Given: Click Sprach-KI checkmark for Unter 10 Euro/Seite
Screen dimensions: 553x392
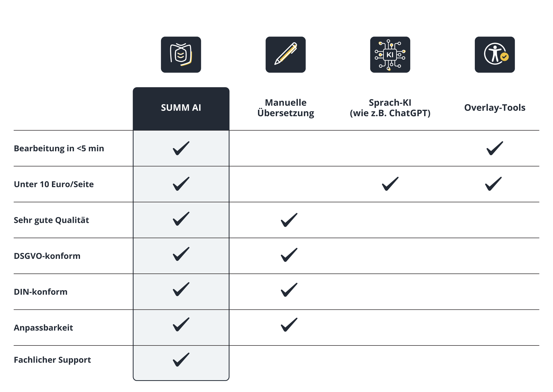Looking at the screenshot, I should click(390, 184).
